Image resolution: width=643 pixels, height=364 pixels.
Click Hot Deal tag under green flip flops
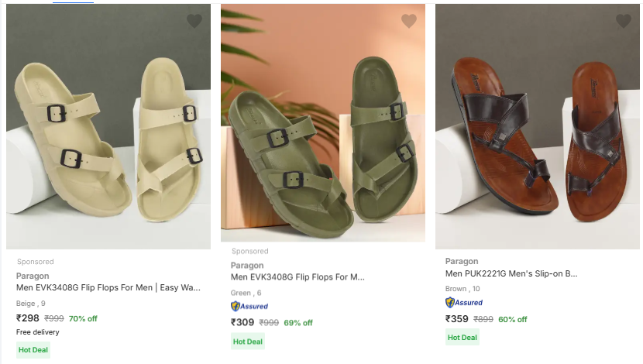pos(248,341)
